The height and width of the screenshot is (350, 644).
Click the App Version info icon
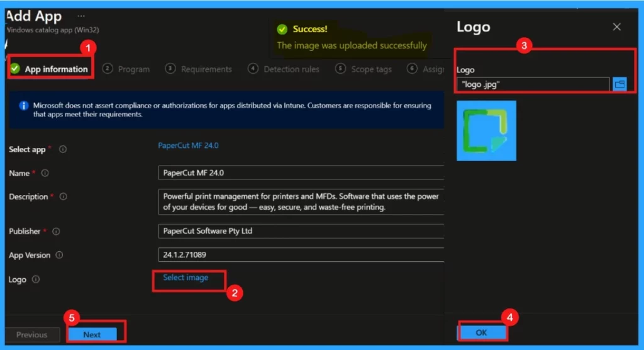59,255
